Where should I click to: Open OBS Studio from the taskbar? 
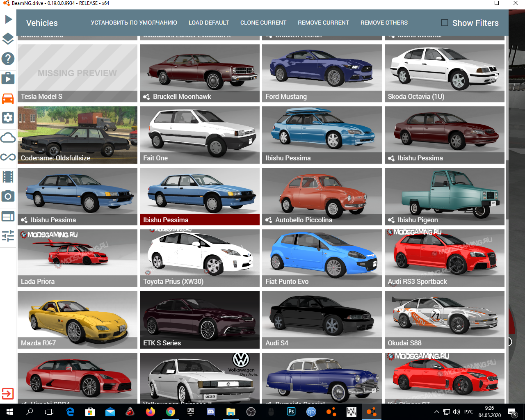[251, 412]
